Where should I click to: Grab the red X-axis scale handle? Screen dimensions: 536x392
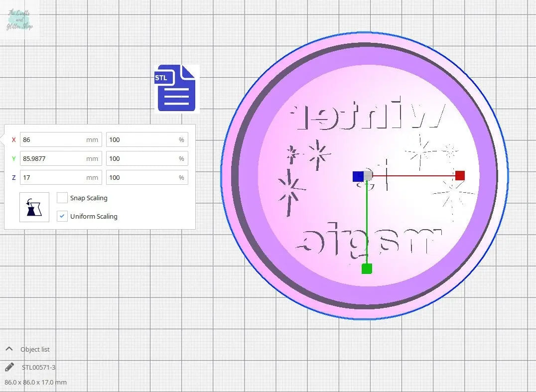tap(460, 175)
